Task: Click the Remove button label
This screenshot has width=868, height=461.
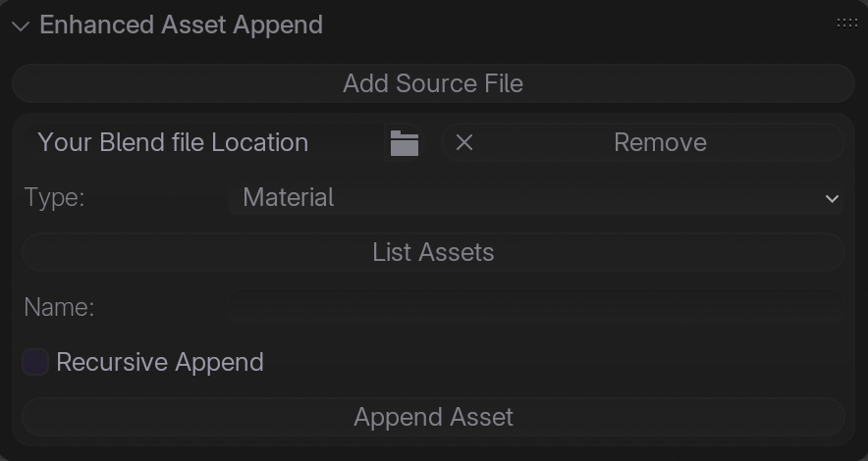Action: tap(659, 143)
